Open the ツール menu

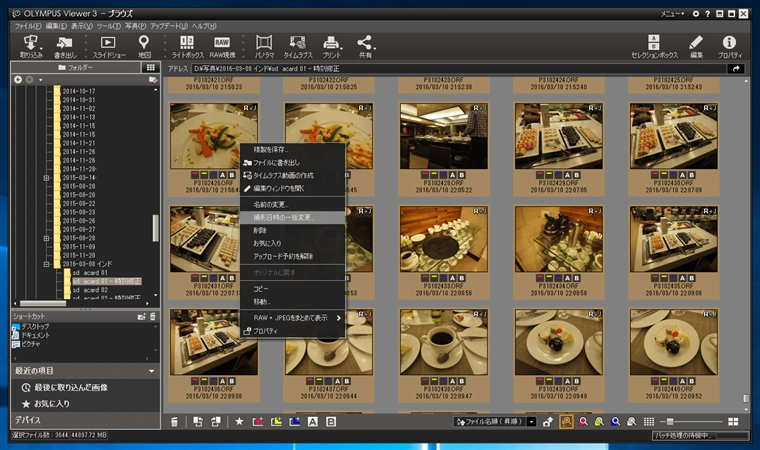point(109,26)
